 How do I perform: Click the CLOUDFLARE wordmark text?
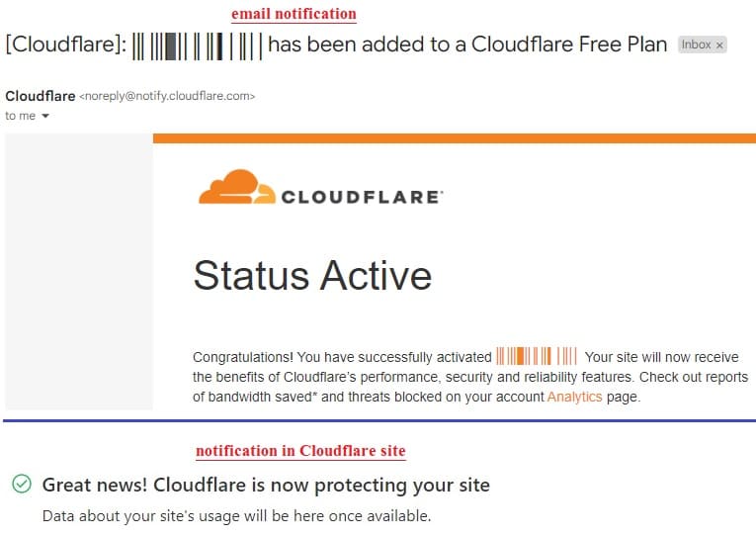[362, 197]
